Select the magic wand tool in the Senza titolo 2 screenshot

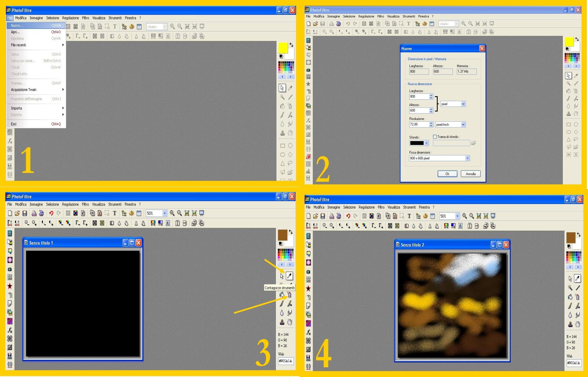(570, 288)
